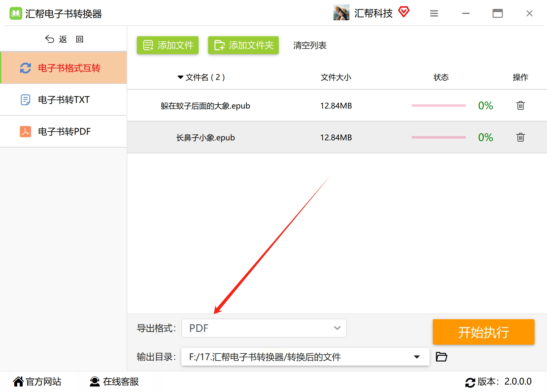547x392 pixels.
Task: Delete 躲在蚊子后面的大象.epub with trash icon
Action: (x=520, y=106)
